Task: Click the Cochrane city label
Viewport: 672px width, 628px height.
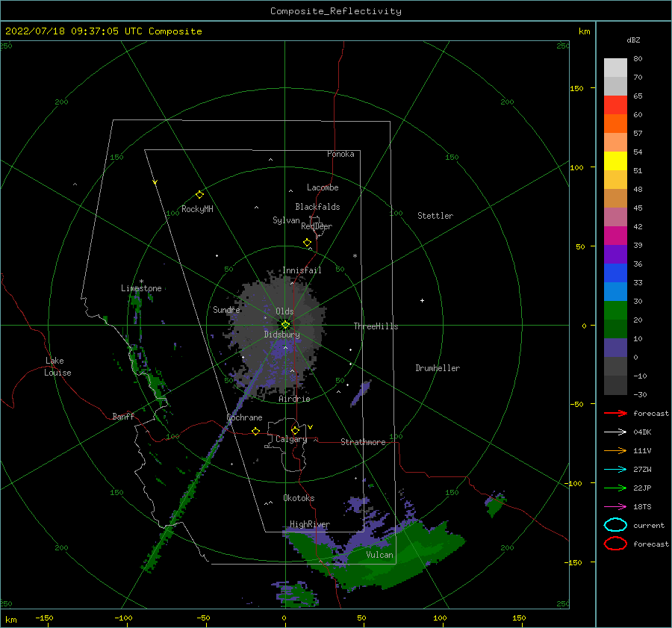Action: tap(244, 417)
